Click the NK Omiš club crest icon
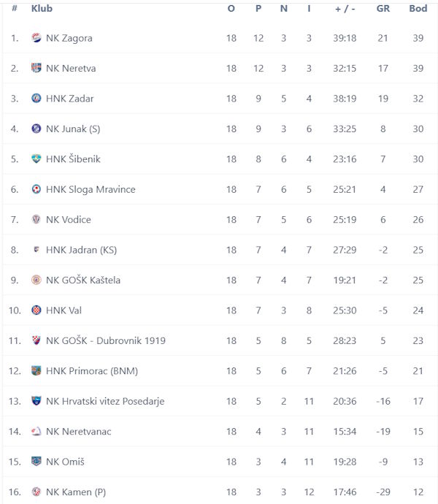The width and height of the screenshot is (438, 504). [x=36, y=462]
